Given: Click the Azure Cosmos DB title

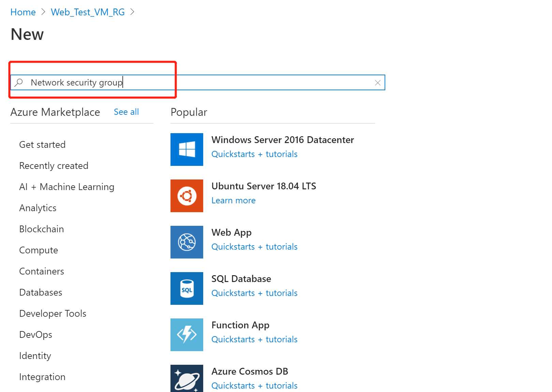Looking at the screenshot, I should (250, 372).
